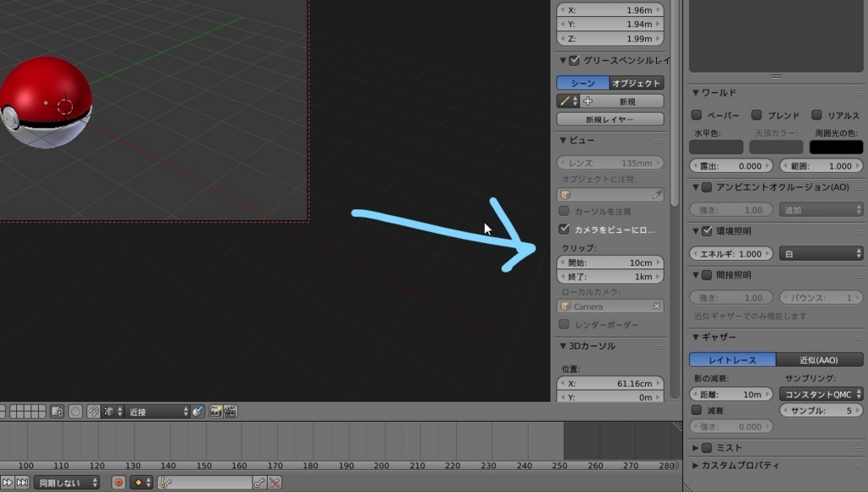
Task: Click the ビュー panel drag handle grip
Action: tap(658, 141)
